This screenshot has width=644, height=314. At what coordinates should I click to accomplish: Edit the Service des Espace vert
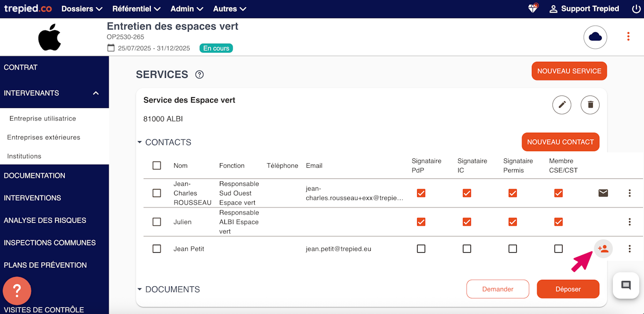pos(562,104)
